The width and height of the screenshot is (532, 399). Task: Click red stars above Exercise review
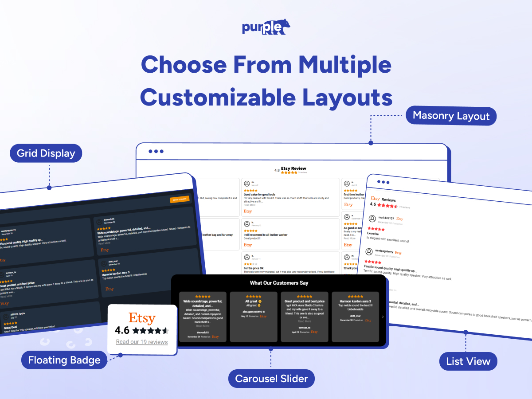[x=376, y=229]
